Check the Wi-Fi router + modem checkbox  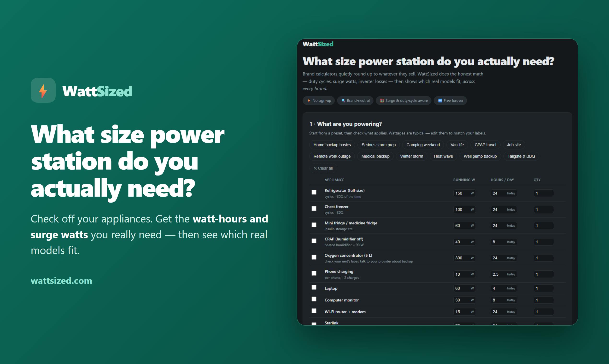coord(314,311)
